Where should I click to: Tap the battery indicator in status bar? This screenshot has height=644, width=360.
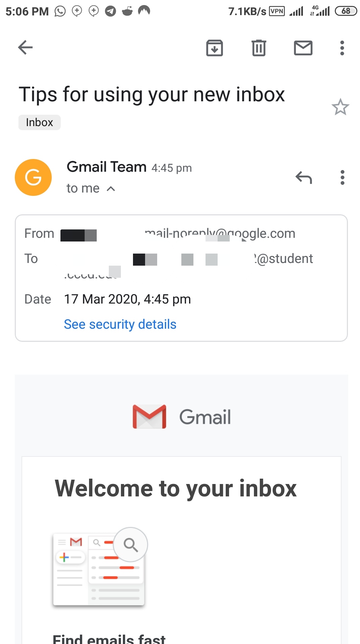[346, 11]
